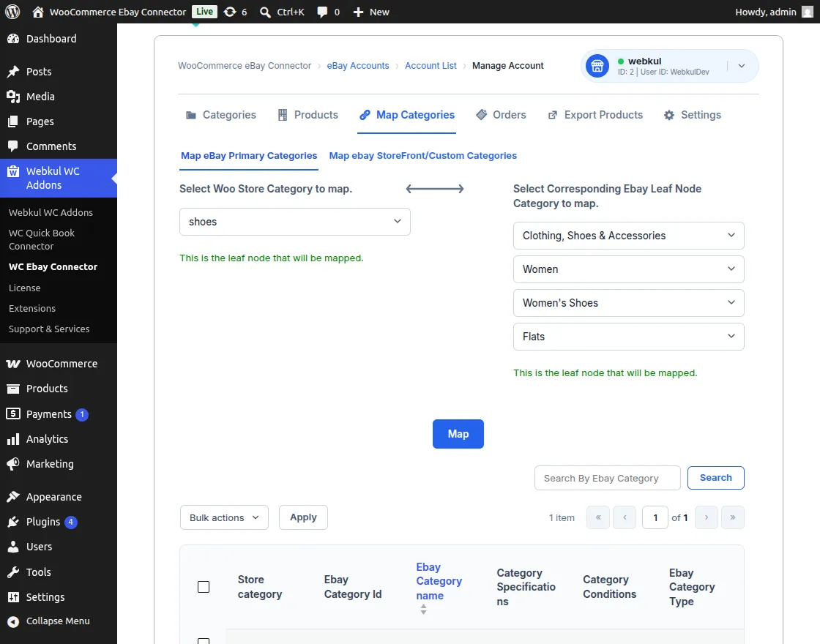Click the plus New icon
The image size is (820, 644).
click(358, 12)
